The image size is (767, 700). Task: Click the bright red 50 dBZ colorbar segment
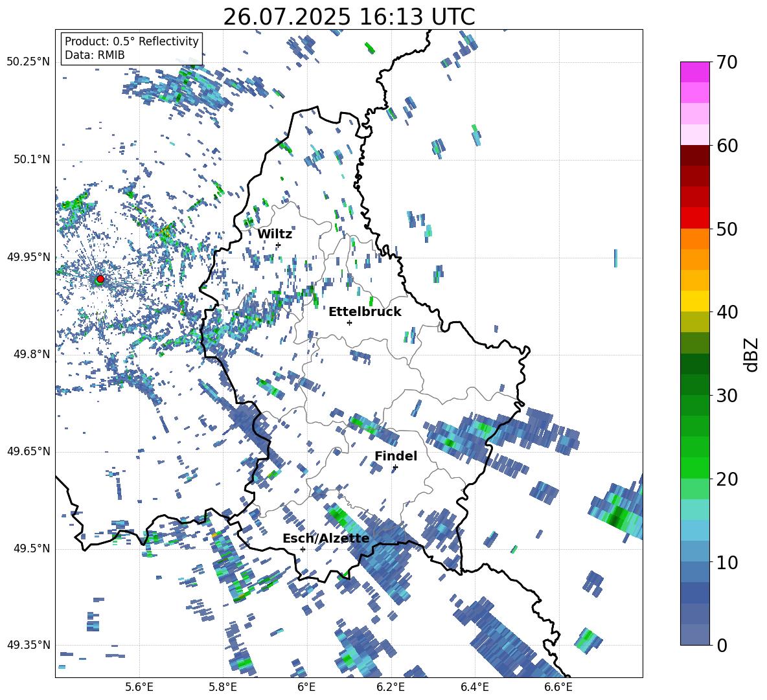coord(694,218)
